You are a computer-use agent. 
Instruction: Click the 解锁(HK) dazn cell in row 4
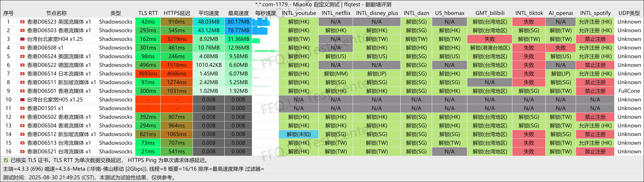[x=416, y=48]
